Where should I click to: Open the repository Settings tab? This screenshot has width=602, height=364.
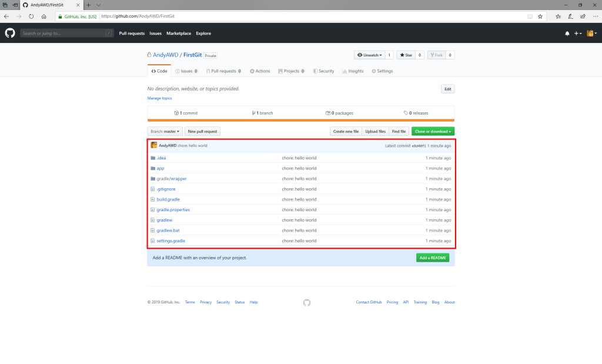coord(382,71)
